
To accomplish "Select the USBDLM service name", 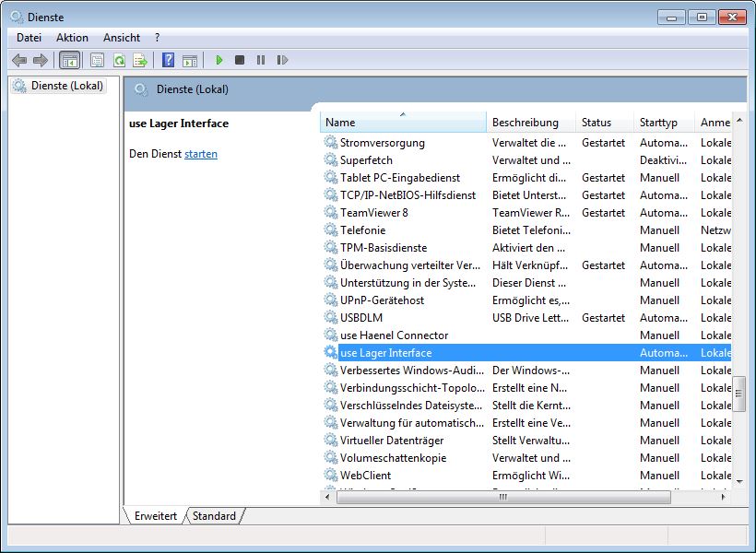I will (361, 317).
